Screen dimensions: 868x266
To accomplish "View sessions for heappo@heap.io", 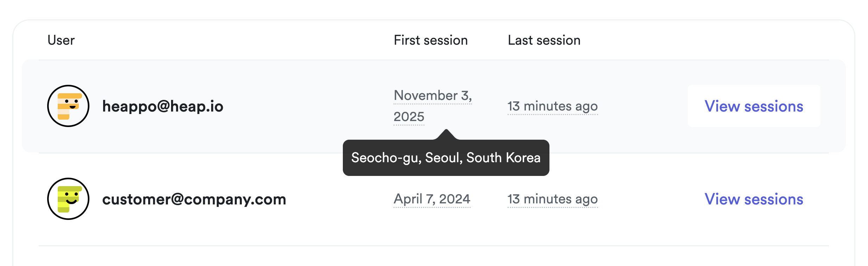I will [x=754, y=106].
